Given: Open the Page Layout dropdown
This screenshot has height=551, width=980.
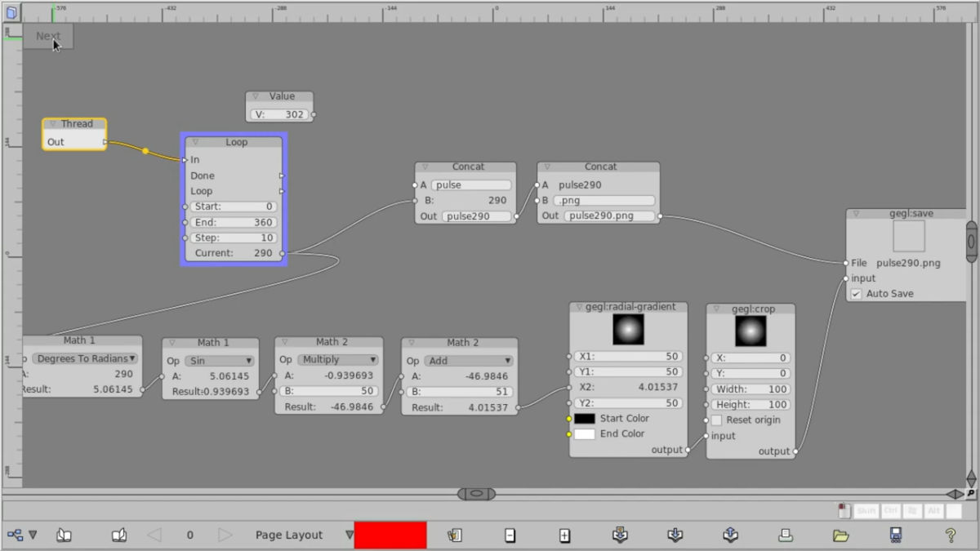Looking at the screenshot, I should coord(349,535).
